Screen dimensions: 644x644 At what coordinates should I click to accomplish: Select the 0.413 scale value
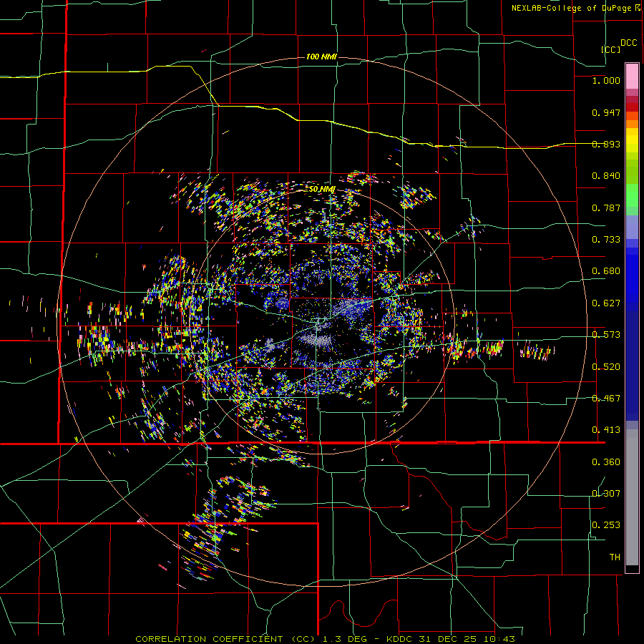(x=606, y=430)
